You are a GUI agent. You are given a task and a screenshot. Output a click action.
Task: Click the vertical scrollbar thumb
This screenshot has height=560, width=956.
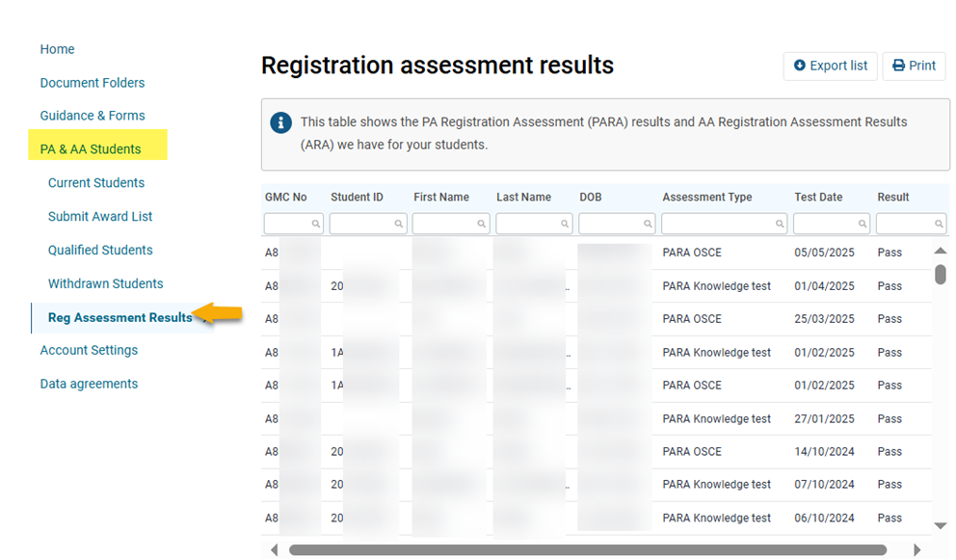[941, 274]
